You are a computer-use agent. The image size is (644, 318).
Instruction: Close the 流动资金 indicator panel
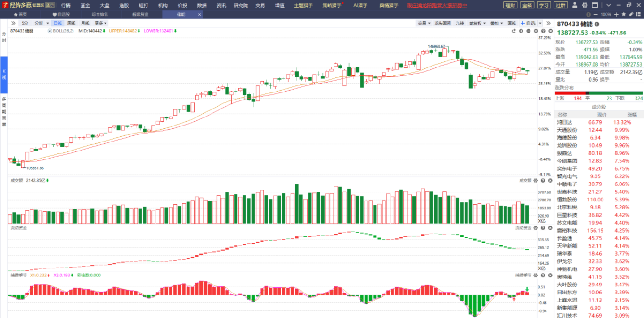pos(549,228)
